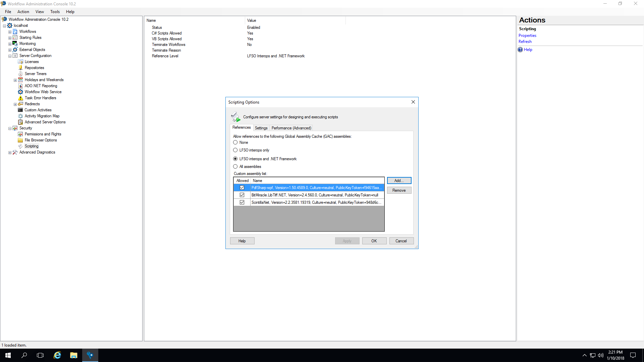Uncheck the PdfSharp-wpf assembly checkbox
The width and height of the screenshot is (644, 362).
point(242,188)
